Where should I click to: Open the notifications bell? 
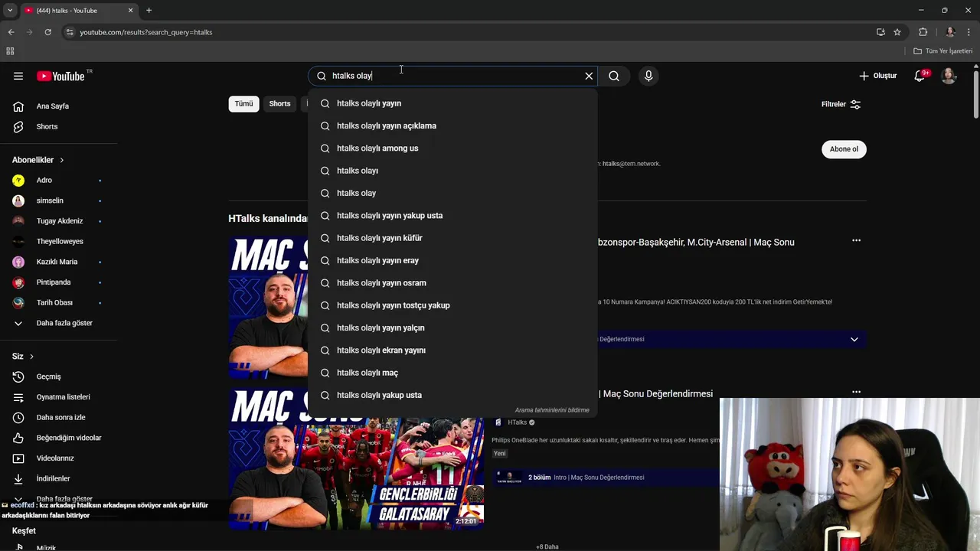[x=920, y=76]
